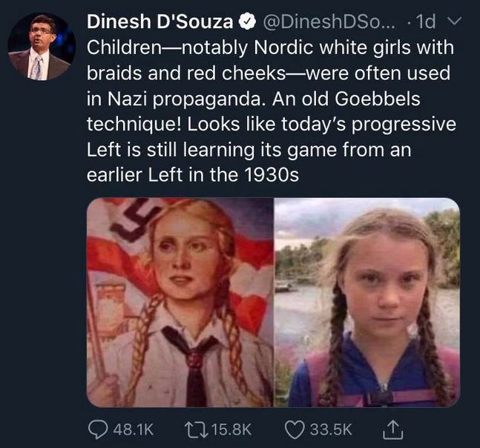
Task: Open the right photo of girl with braids
Action: point(367,303)
